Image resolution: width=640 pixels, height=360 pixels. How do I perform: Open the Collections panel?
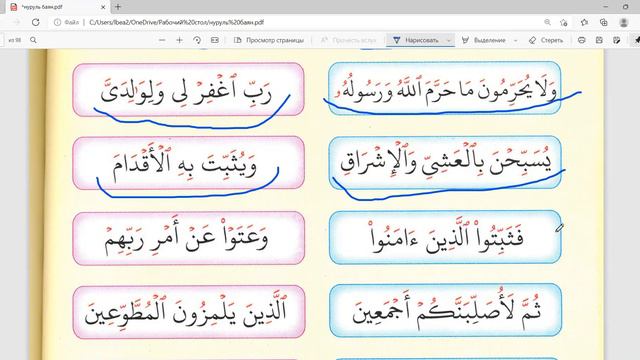pos(604,22)
